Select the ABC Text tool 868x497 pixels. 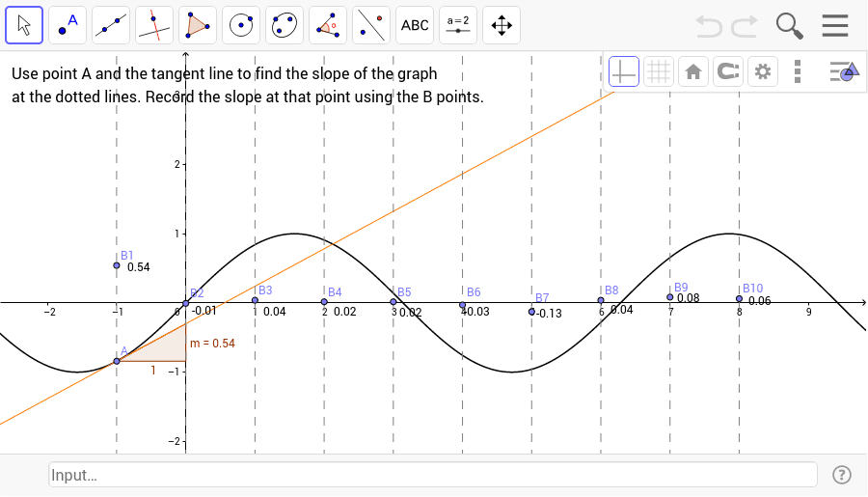415,25
